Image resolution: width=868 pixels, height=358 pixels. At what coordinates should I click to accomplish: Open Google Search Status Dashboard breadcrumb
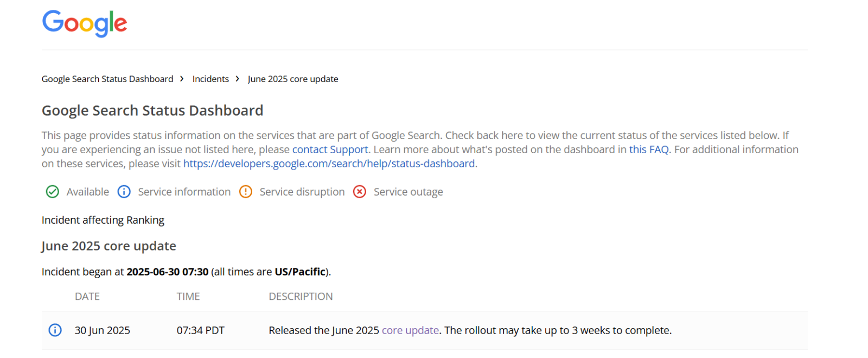pyautogui.click(x=107, y=79)
